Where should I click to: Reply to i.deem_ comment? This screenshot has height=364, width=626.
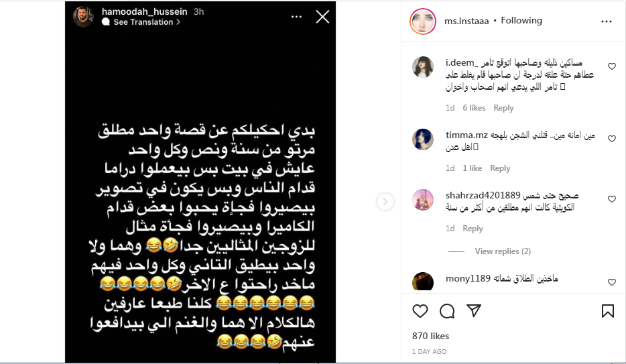click(503, 108)
